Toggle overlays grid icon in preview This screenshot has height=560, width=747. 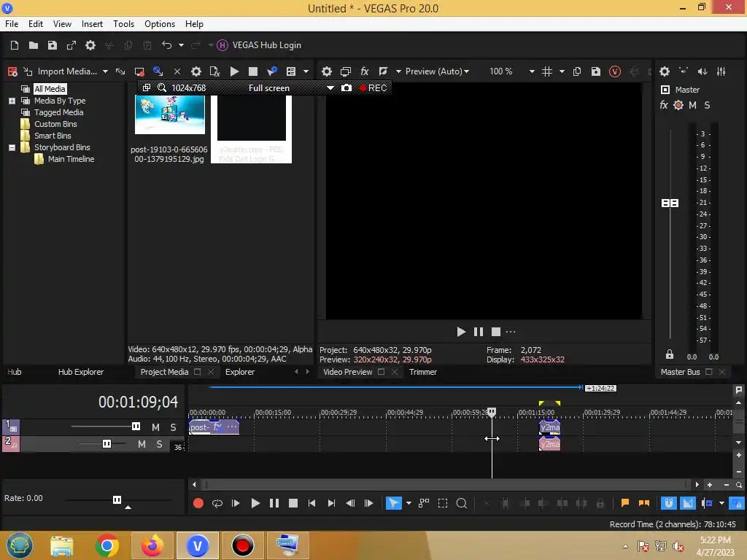pos(547,71)
